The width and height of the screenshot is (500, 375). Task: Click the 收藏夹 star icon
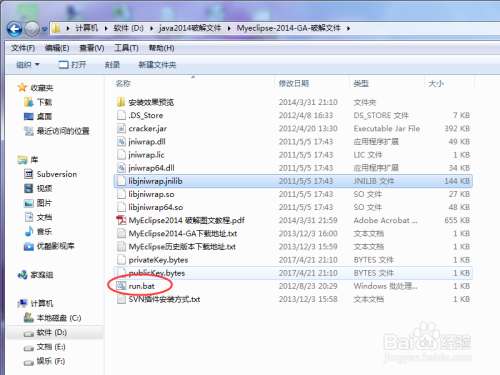click(22, 88)
